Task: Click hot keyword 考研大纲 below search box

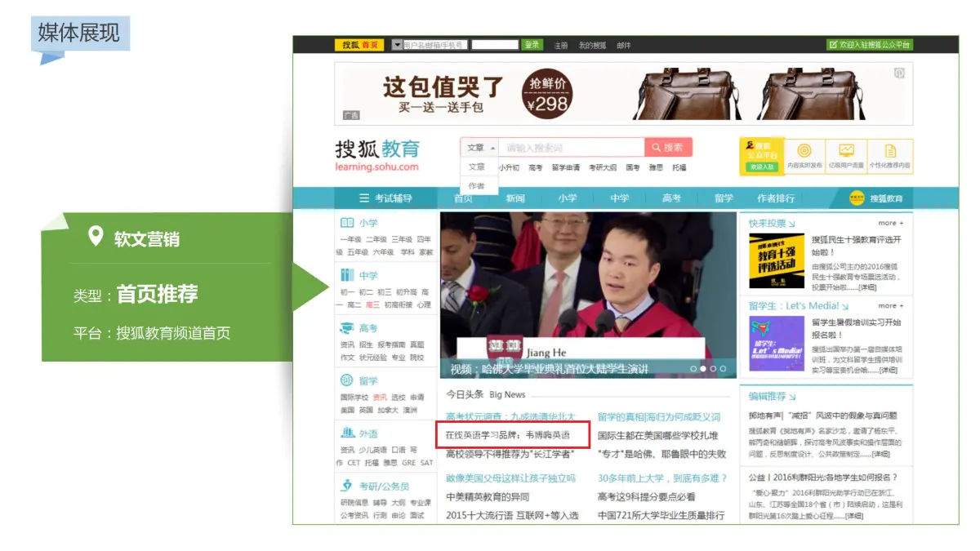Action: pyautogui.click(x=603, y=167)
